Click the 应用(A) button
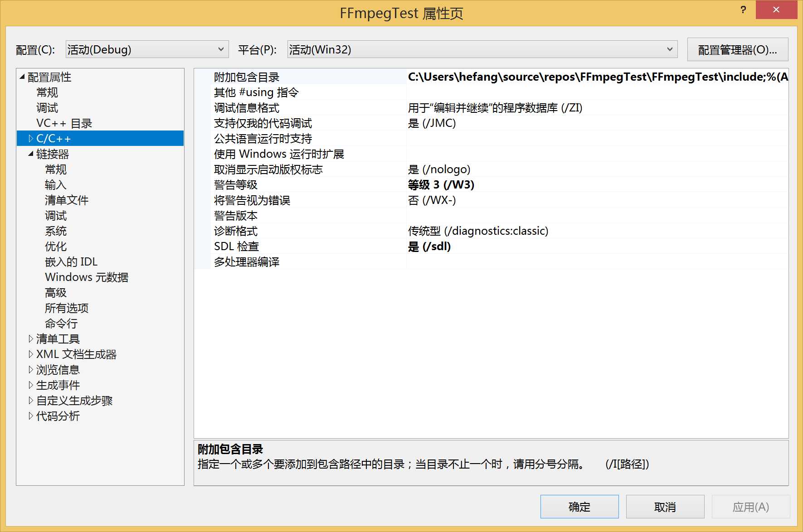Viewport: 803px width, 532px height. click(x=751, y=507)
